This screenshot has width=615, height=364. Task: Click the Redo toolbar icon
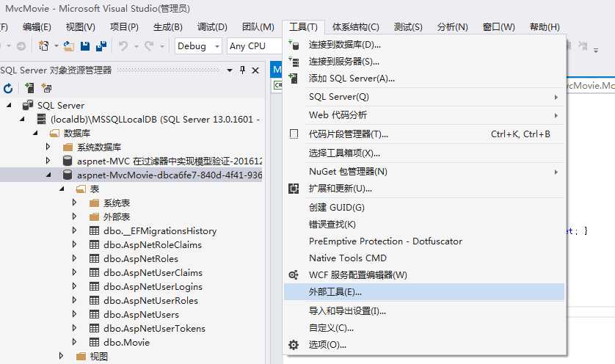tap(149, 46)
